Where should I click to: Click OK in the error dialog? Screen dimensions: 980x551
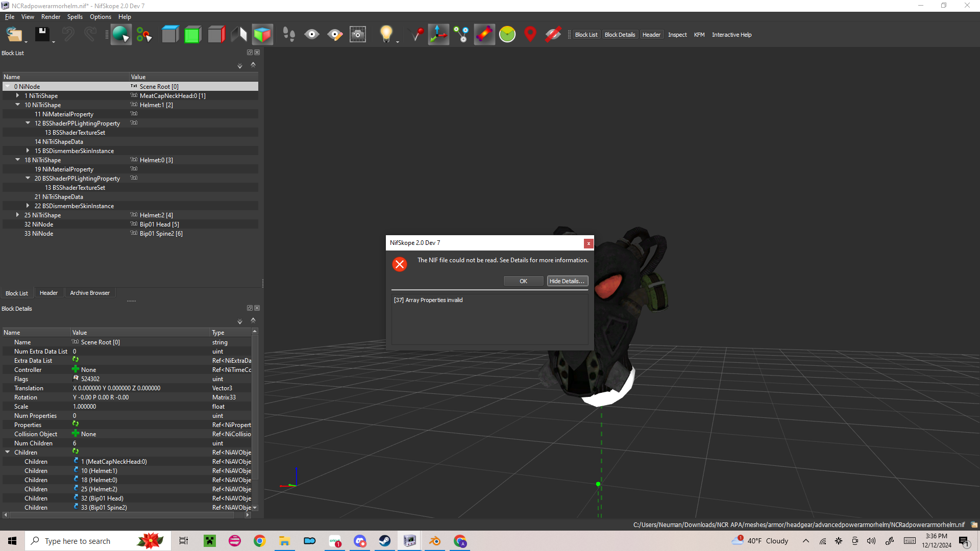point(523,281)
